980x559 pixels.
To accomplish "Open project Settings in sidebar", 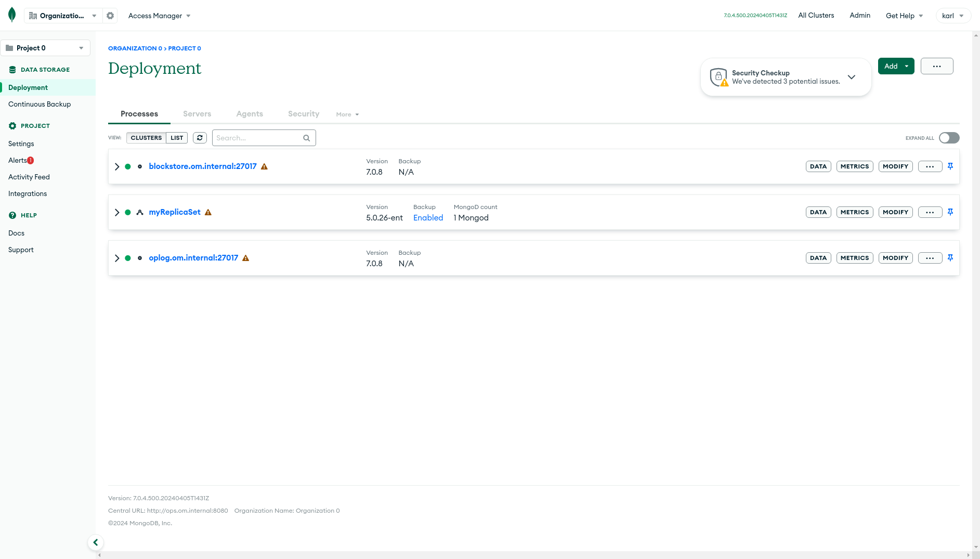I will coord(21,144).
